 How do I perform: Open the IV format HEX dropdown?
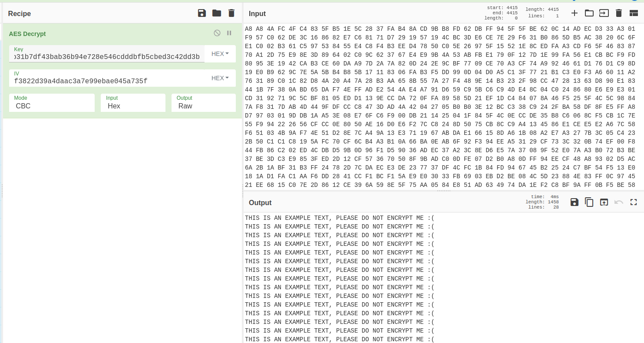pyautogui.click(x=220, y=78)
